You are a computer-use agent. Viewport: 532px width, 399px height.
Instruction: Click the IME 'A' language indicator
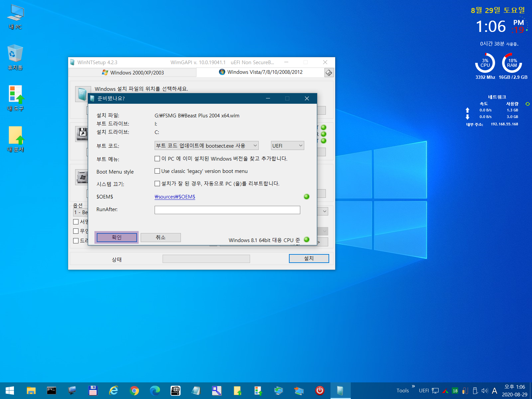[x=494, y=391]
